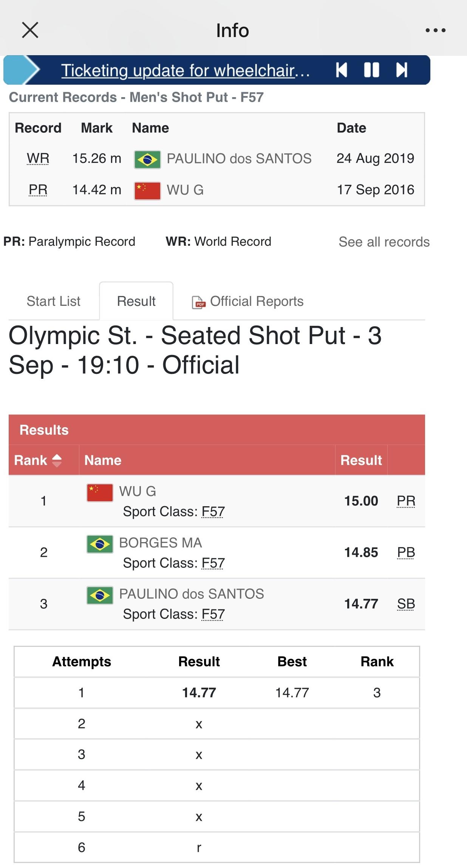Click the Brazil flag in world record row
467x868 pixels.
pyautogui.click(x=147, y=159)
